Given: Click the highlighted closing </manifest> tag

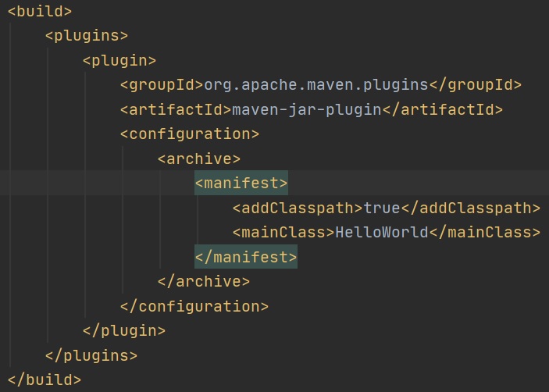Looking at the screenshot, I should pos(246,257).
